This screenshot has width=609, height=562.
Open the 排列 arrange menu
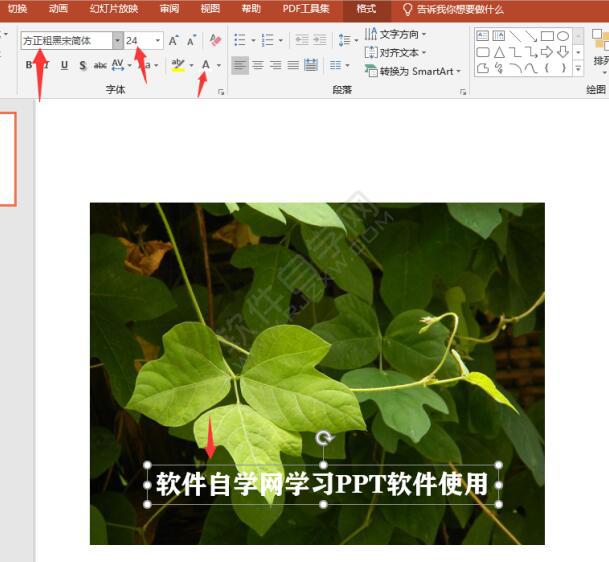(x=600, y=50)
